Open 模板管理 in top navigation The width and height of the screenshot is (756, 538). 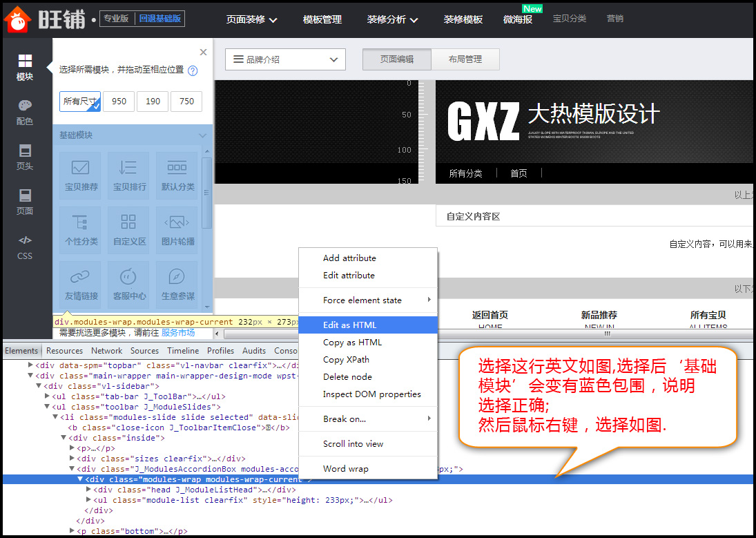pyautogui.click(x=322, y=19)
